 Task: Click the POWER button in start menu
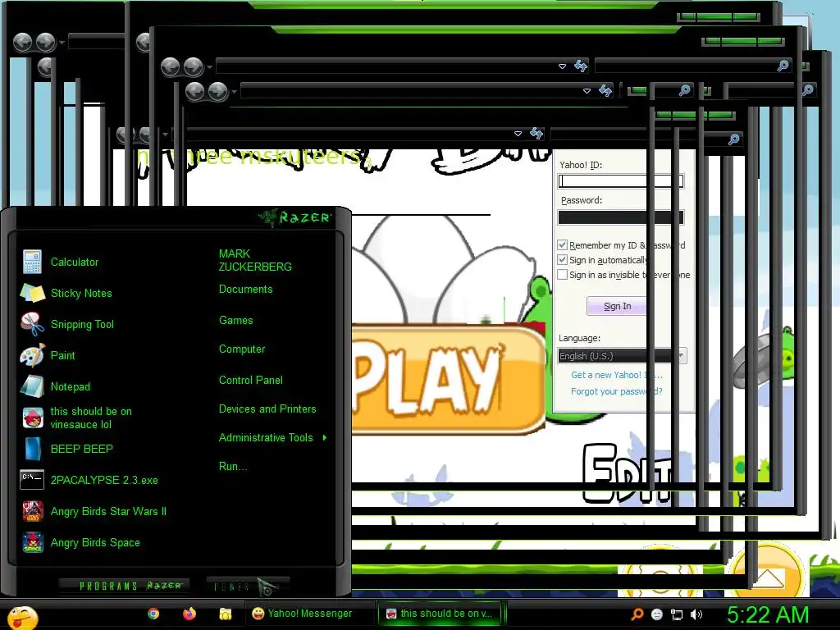click(x=248, y=587)
